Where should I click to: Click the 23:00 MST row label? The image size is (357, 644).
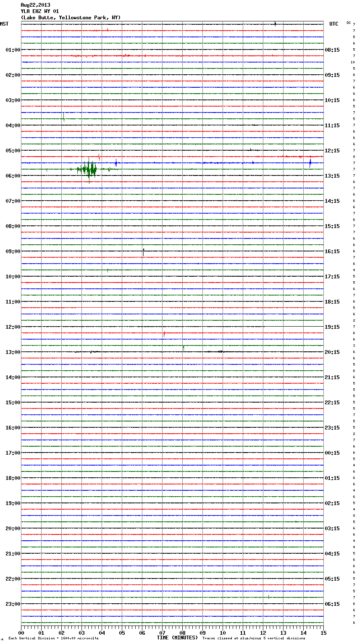point(13,604)
